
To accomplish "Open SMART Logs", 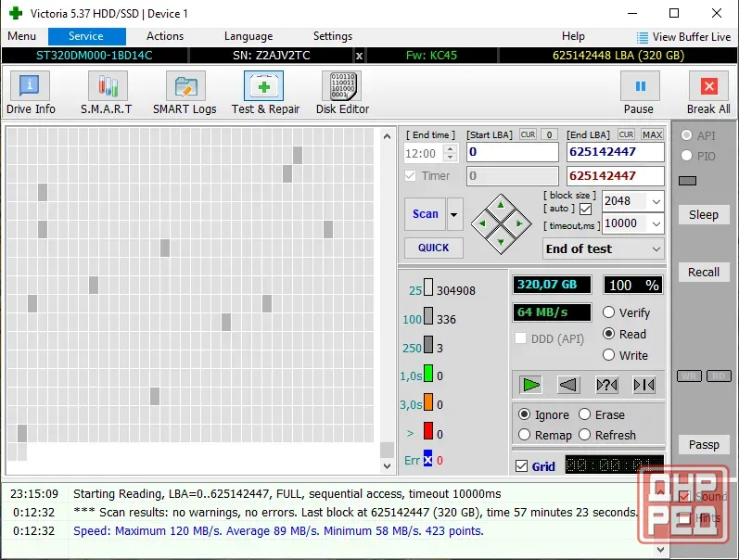I will tap(185, 93).
